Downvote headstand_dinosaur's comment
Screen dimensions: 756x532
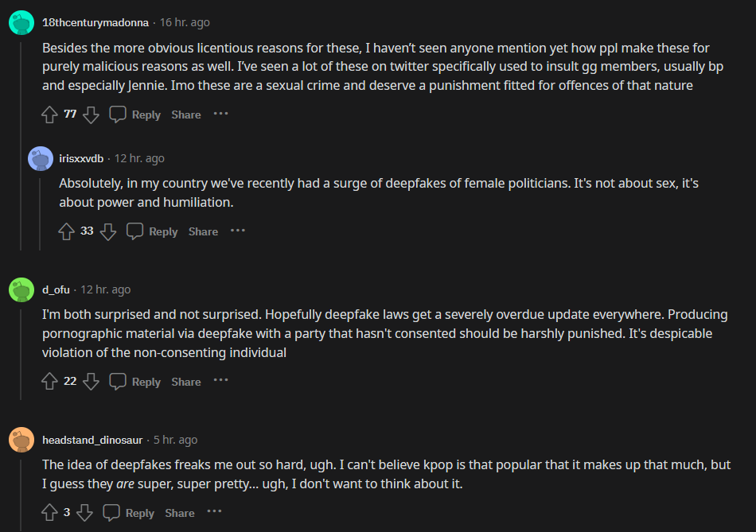click(85, 513)
